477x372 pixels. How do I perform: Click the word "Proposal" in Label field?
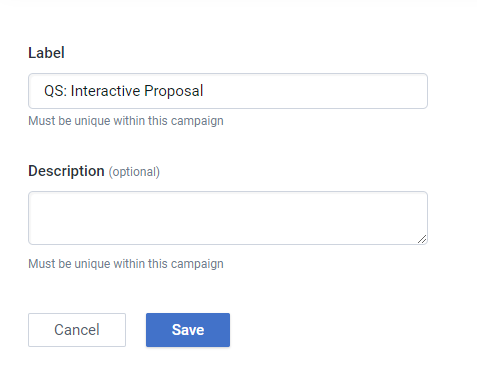[x=174, y=91]
